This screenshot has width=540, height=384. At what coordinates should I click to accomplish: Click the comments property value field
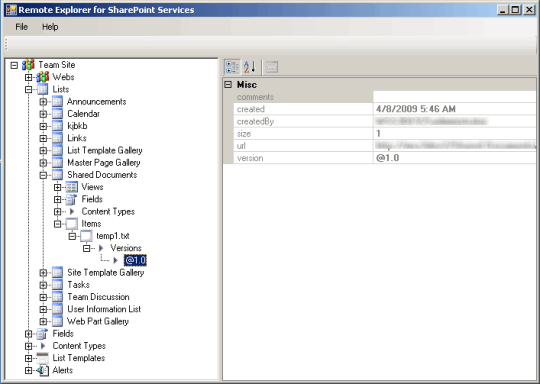[455, 97]
